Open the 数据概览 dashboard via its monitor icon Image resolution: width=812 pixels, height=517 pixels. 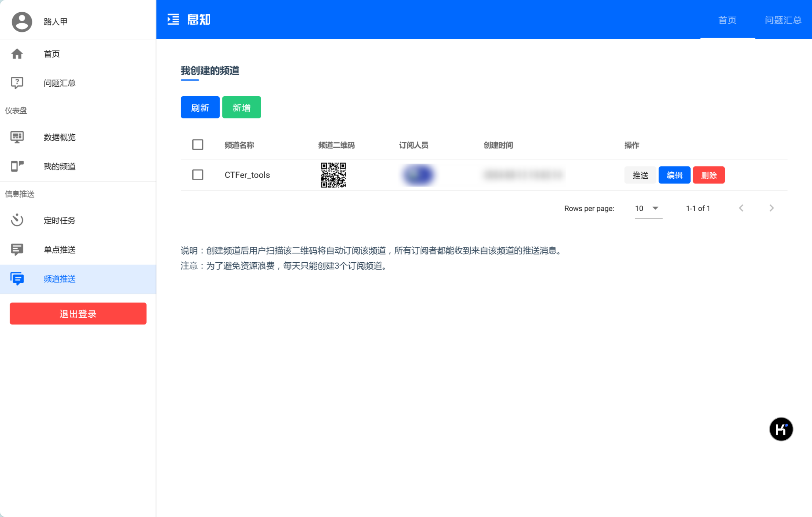click(x=17, y=137)
